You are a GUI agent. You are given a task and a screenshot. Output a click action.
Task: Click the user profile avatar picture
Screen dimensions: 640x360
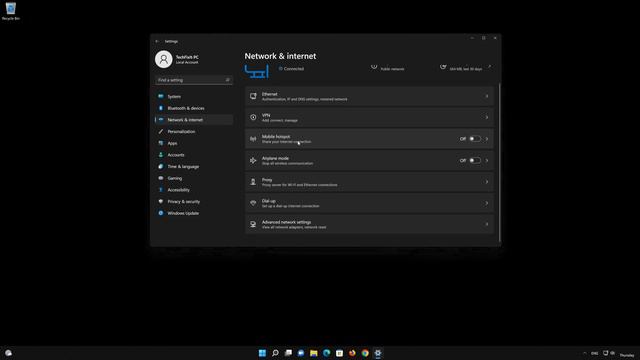(x=164, y=59)
